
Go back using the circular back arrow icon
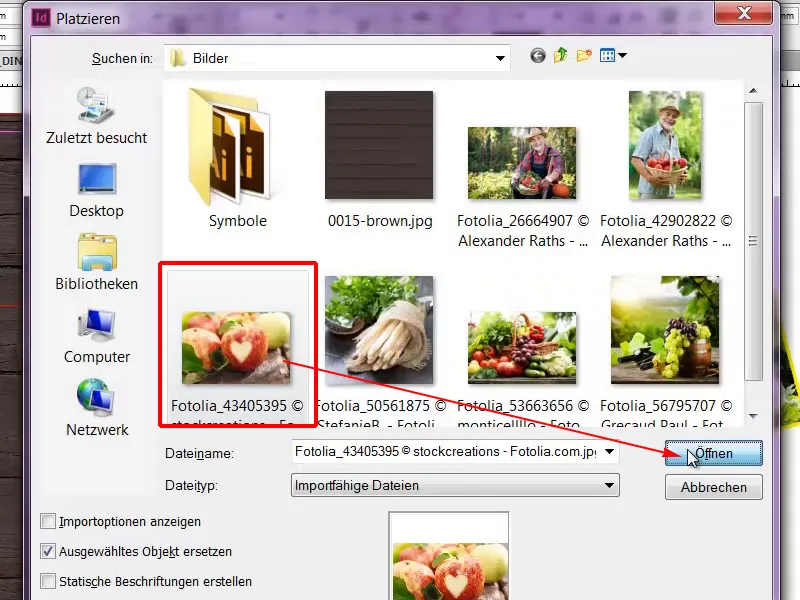tap(538, 55)
